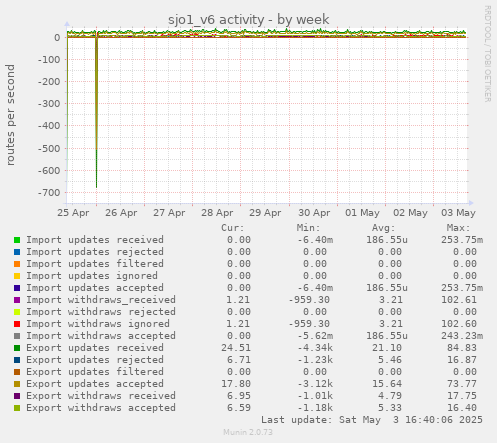
Task: Click the 84.83 maximum value
Action: [462, 348]
